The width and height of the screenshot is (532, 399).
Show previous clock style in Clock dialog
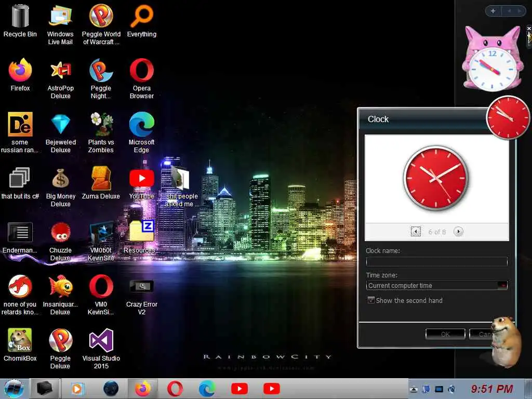pyautogui.click(x=416, y=231)
